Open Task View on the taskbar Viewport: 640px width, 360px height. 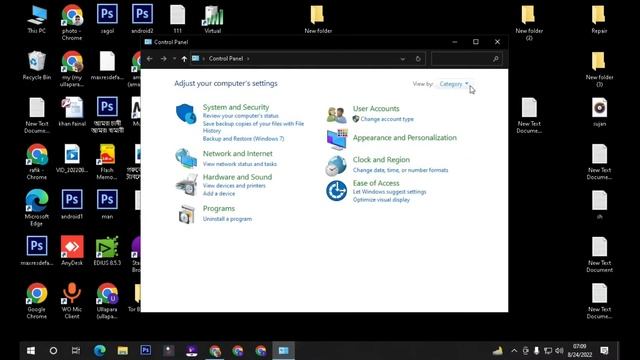76,350
